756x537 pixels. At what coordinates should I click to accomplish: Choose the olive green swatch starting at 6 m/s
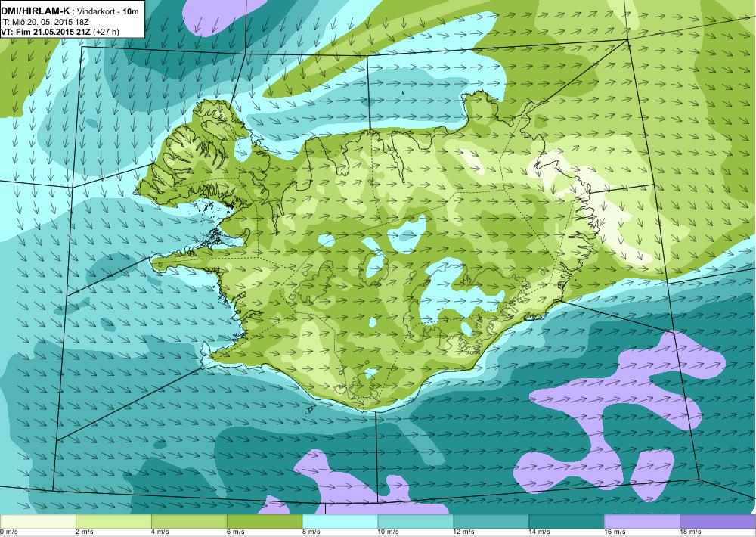(265, 522)
